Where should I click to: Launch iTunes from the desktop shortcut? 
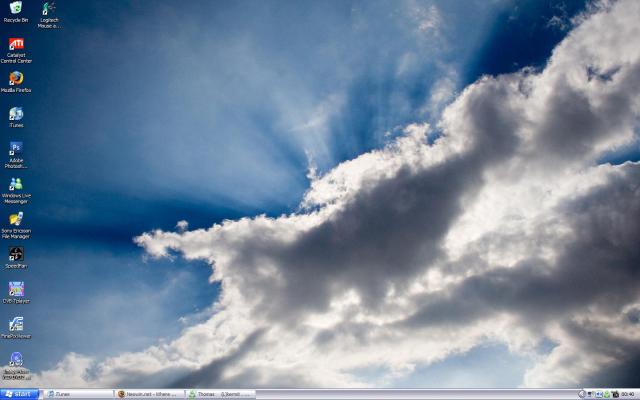16,117
